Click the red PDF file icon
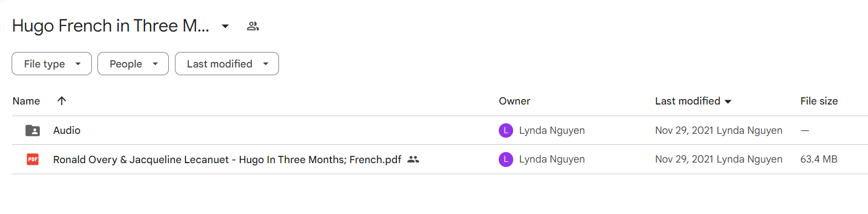The image size is (868, 214). point(33,159)
